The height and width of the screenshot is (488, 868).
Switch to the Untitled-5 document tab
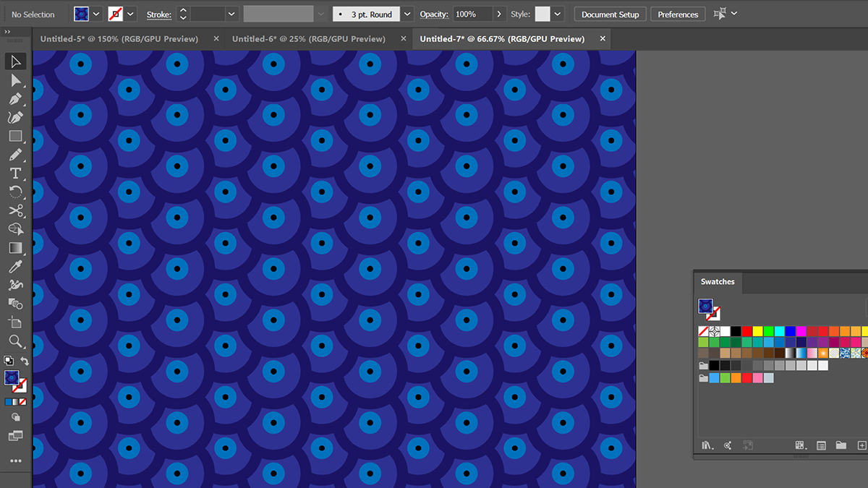point(119,39)
